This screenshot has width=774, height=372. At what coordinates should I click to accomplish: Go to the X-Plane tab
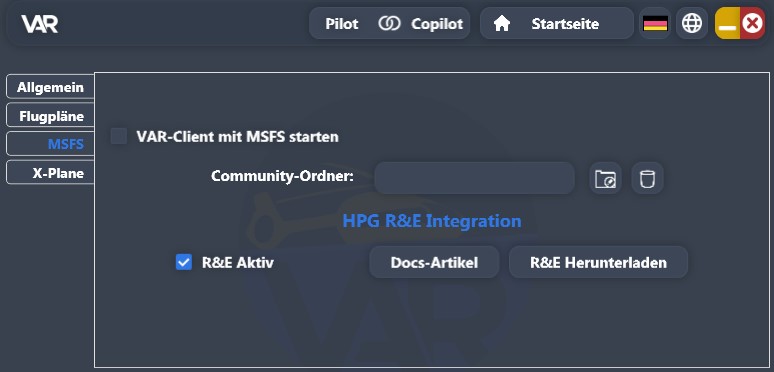click(x=50, y=173)
